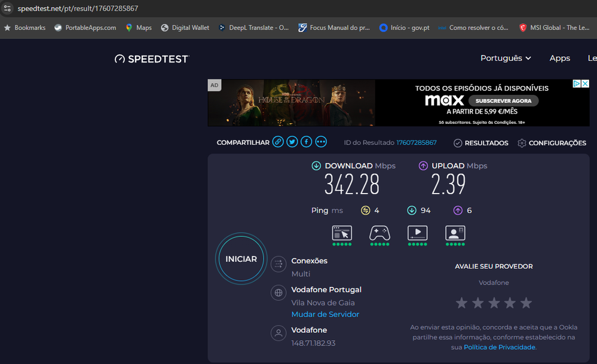The height and width of the screenshot is (364, 597).
Task: Click the Speedtest logo
Action: (151, 59)
